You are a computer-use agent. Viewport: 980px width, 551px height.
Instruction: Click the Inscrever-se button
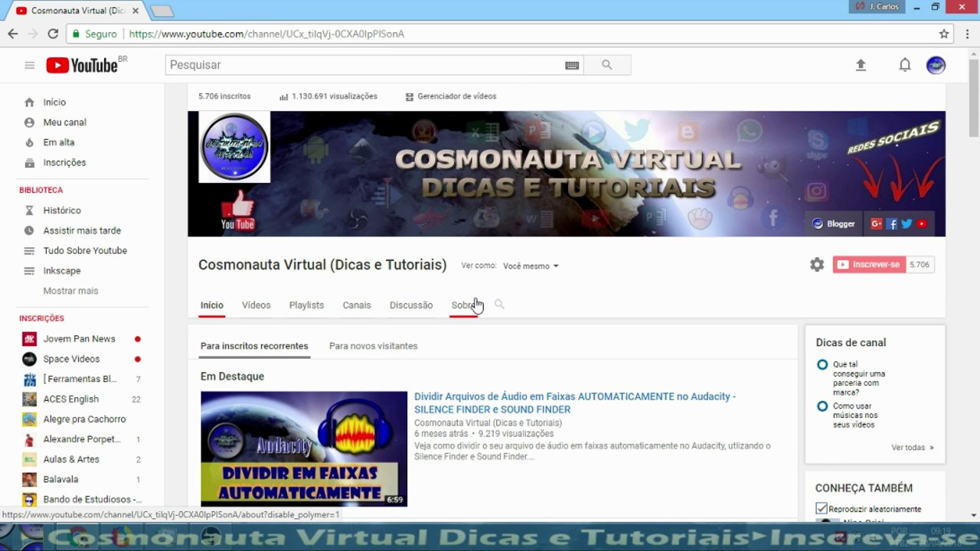point(869,265)
